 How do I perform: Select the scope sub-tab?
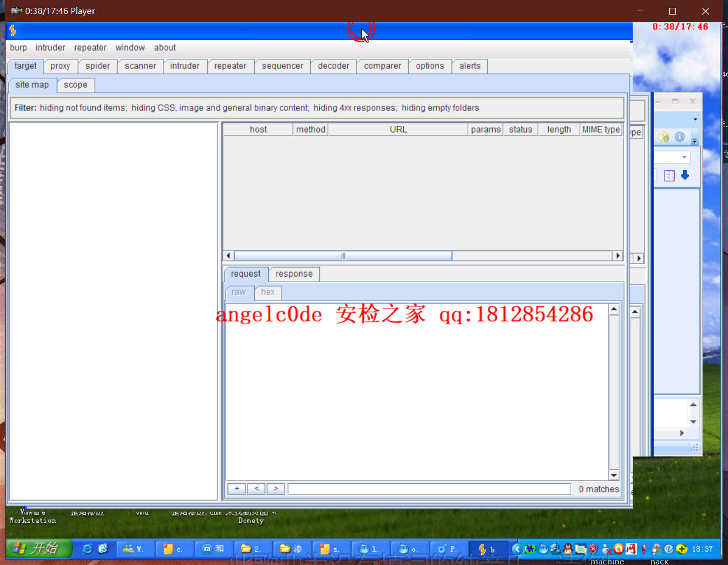pos(76,85)
